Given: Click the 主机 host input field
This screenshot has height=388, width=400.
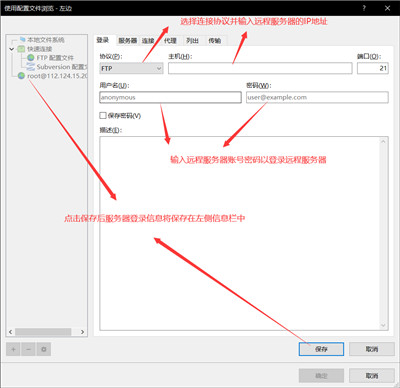Looking at the screenshot, I should point(260,68).
